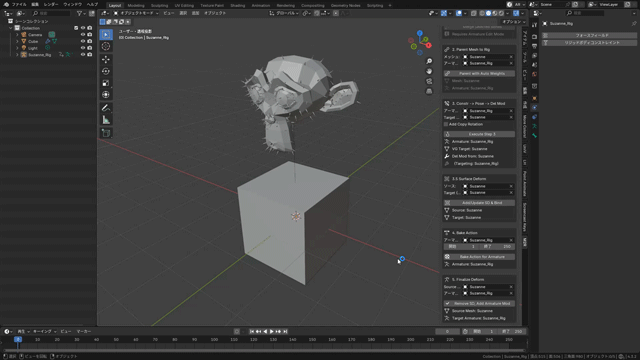Select the Rotate tool
The image size is (640, 360).
106,71
